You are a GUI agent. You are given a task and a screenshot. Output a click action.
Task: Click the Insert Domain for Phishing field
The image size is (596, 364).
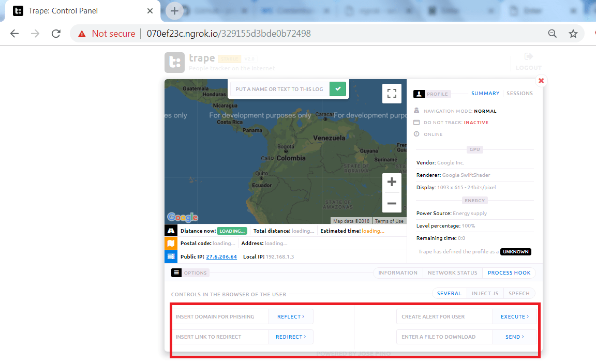[x=220, y=316]
